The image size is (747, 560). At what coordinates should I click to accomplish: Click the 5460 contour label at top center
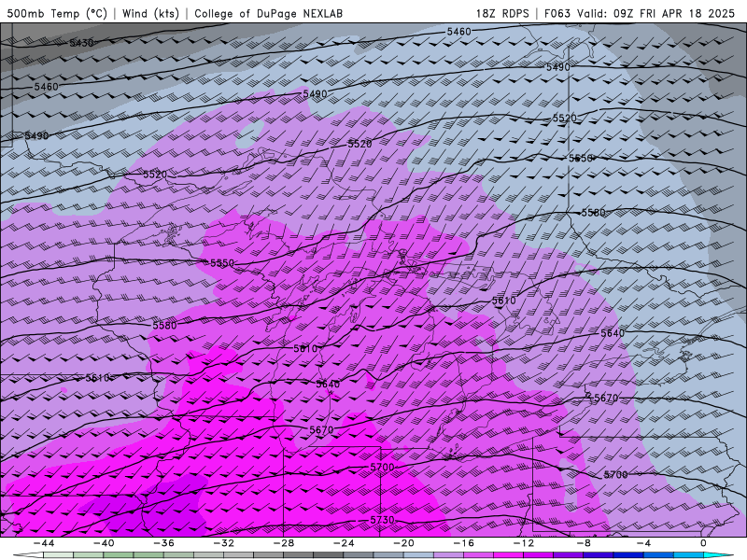458,32
